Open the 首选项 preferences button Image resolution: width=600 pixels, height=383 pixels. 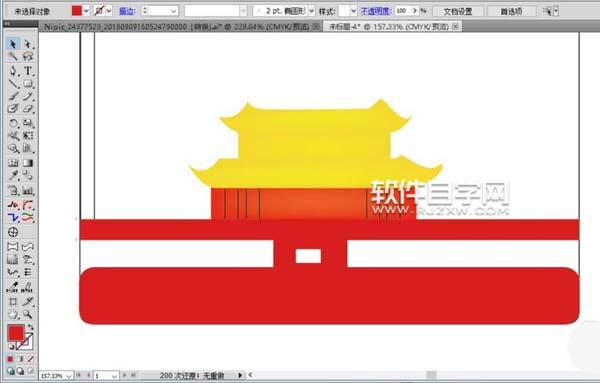[x=511, y=11]
